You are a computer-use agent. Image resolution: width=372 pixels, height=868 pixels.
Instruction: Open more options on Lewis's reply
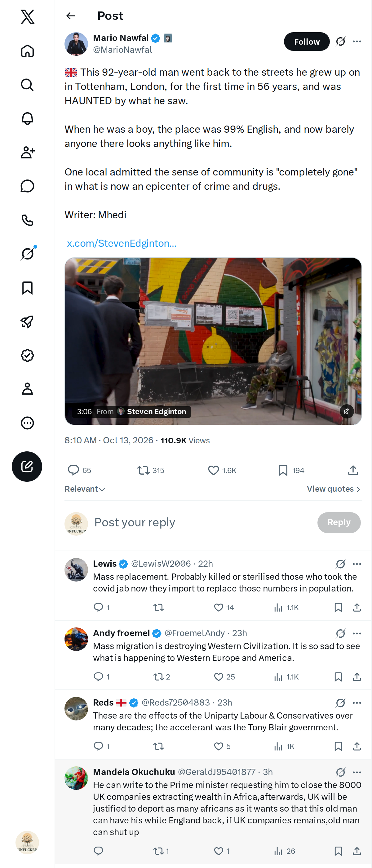(357, 564)
